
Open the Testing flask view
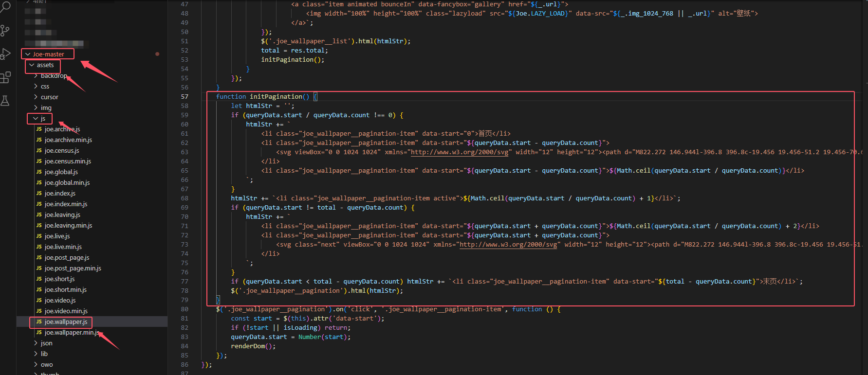click(5, 101)
